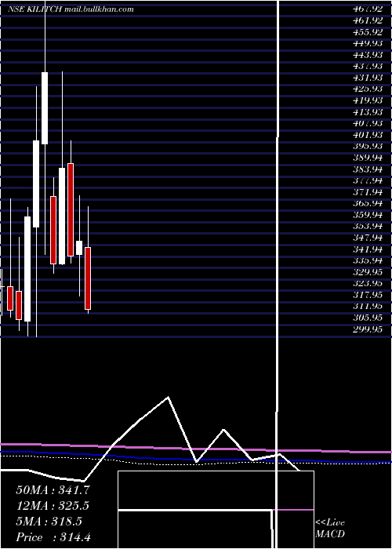This screenshot has height=549, width=392.
Task: Click the 347.94 price level label
Action: click(367, 238)
